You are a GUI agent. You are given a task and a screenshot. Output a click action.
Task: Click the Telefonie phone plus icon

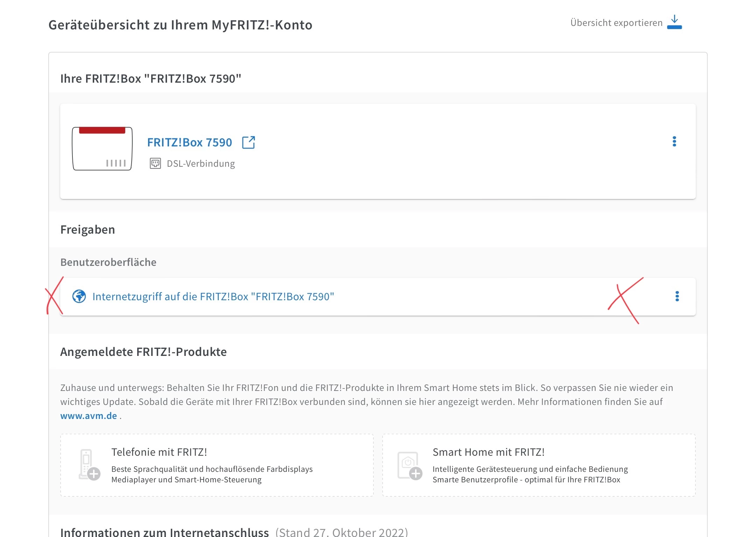[x=89, y=465]
